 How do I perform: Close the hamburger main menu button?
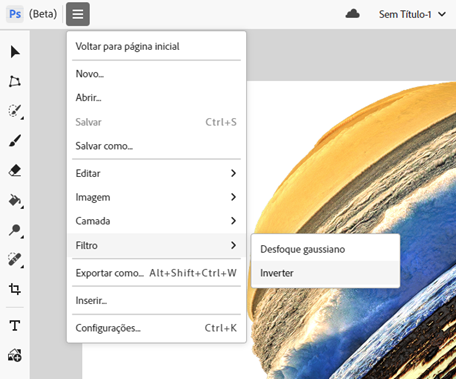point(78,14)
